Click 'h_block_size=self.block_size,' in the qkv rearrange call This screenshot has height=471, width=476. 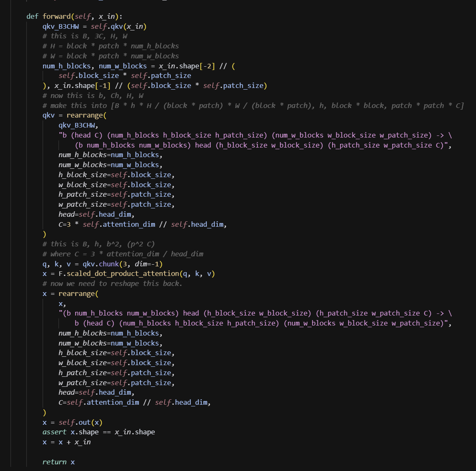click(116, 175)
